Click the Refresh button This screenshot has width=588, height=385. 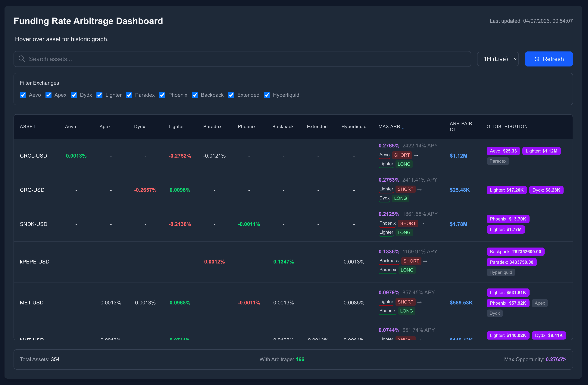549,59
